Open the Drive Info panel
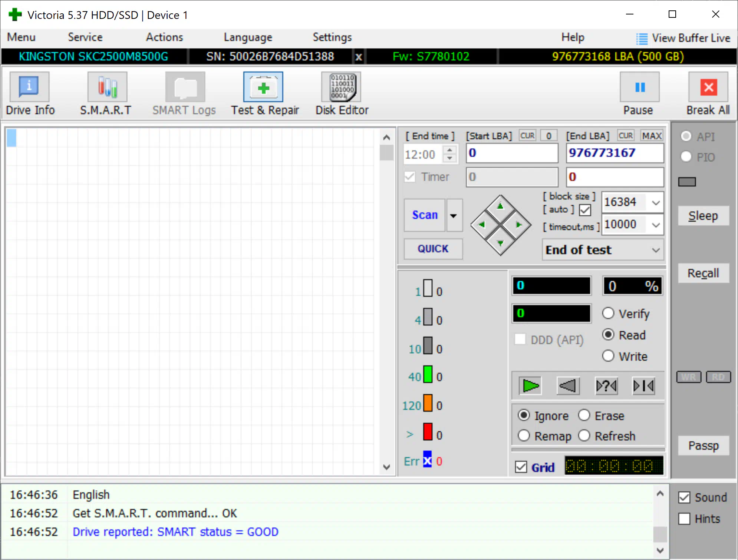738x560 pixels. point(29,87)
